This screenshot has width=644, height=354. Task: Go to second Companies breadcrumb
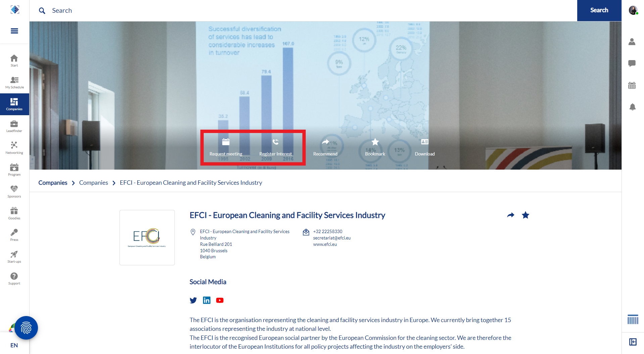94,183
